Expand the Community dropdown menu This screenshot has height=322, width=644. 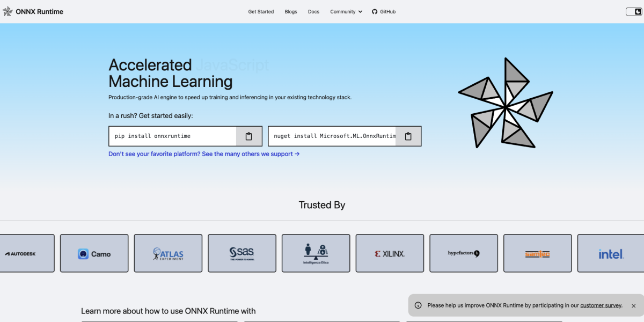pos(346,12)
